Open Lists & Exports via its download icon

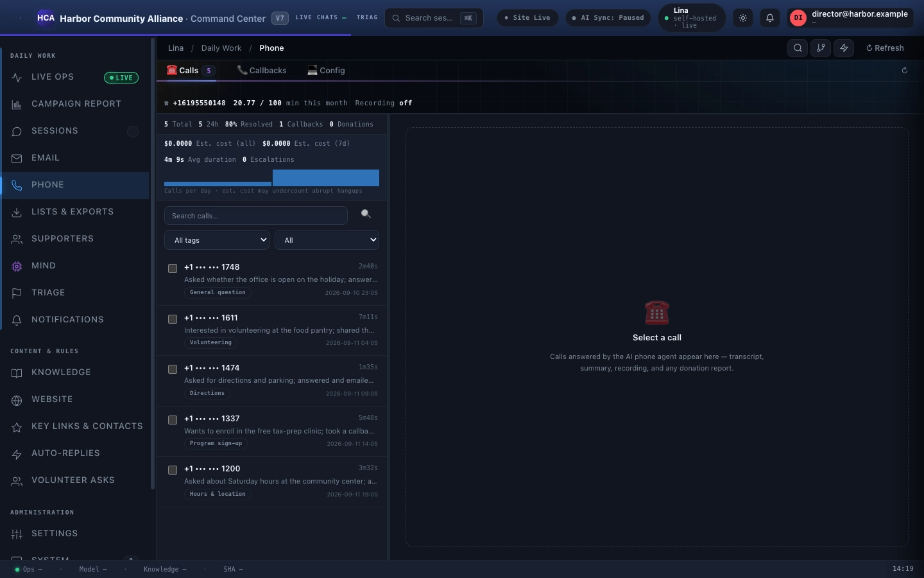tap(17, 212)
